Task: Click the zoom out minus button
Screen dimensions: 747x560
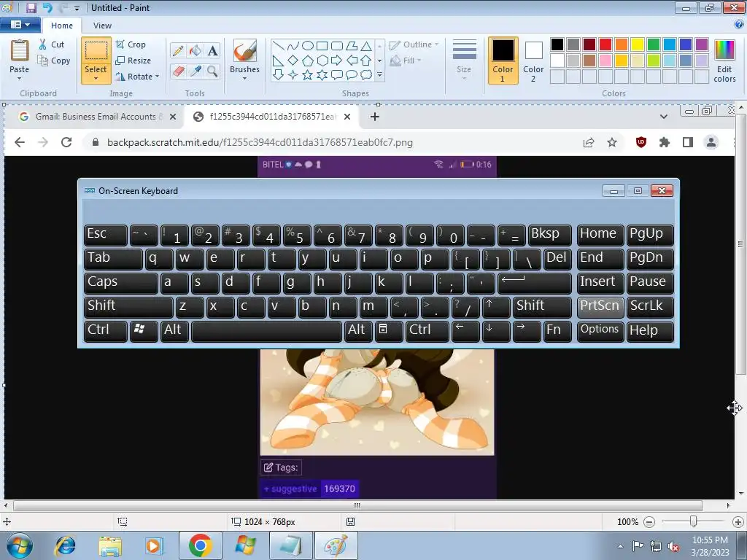Action: tap(649, 522)
